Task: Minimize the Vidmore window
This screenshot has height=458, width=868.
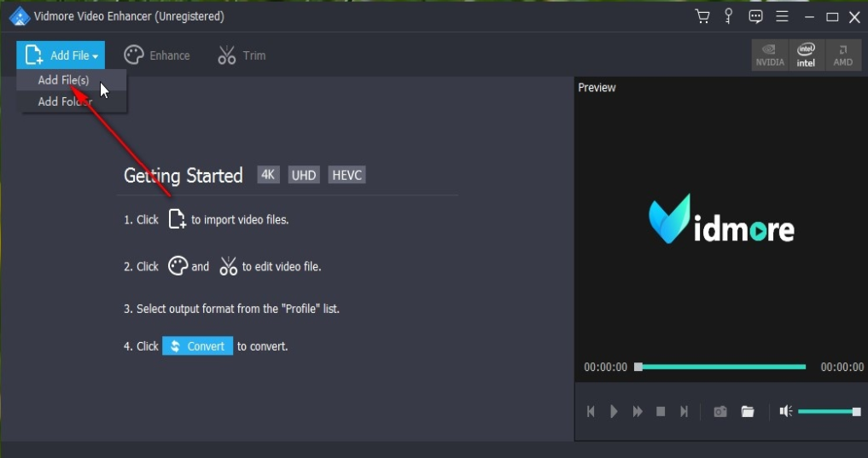Action: click(809, 17)
